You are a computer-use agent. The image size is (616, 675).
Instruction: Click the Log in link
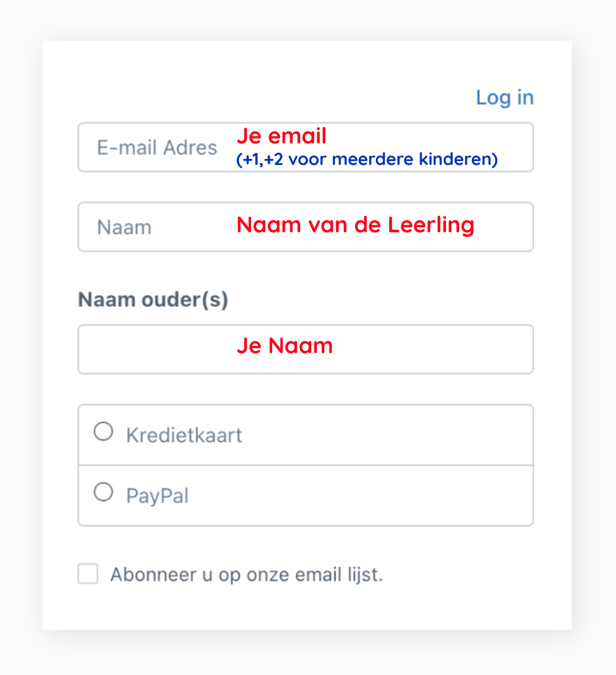coord(505,98)
